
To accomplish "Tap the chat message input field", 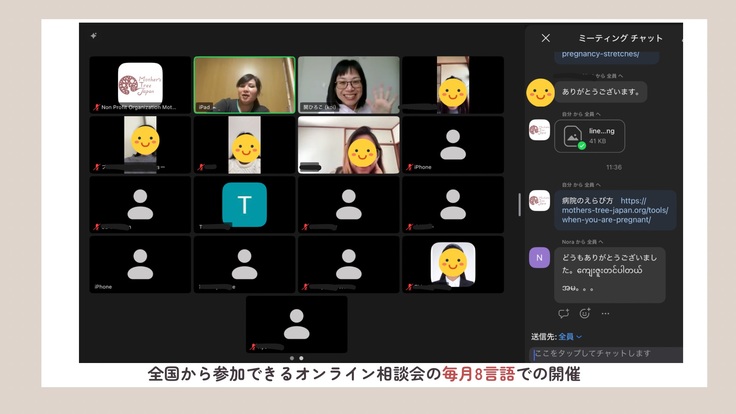I will (605, 353).
